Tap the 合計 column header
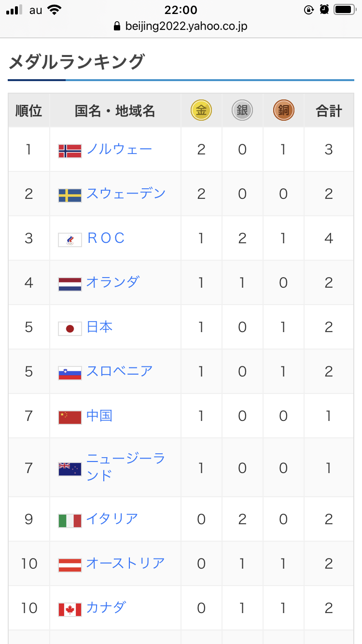Viewport: 362px width, 644px height. coord(329,111)
